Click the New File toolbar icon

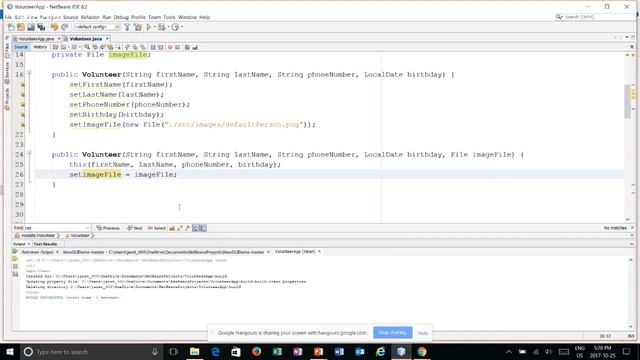(11, 27)
